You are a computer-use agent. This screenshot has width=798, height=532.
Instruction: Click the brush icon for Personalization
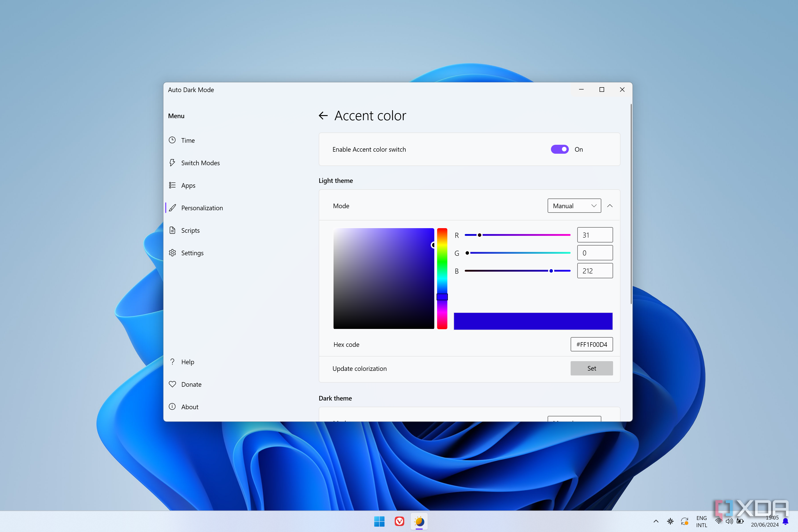coord(172,208)
